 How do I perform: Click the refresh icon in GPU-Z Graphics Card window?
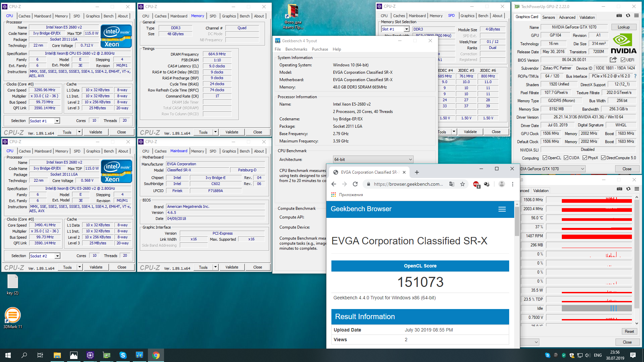point(628,15)
